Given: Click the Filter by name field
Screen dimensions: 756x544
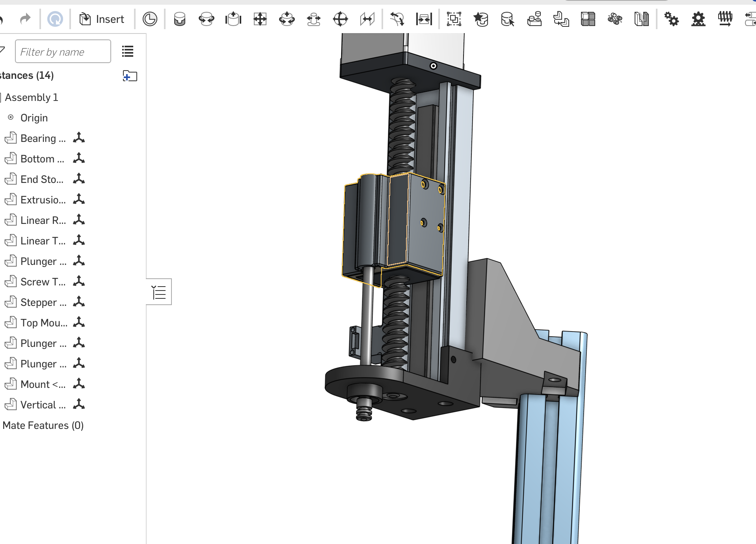Looking at the screenshot, I should pos(63,52).
